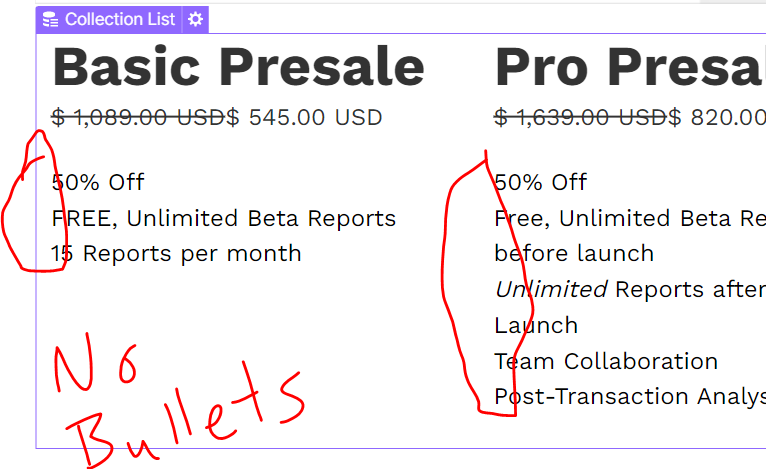Image resolution: width=766 pixels, height=469 pixels.
Task: Click the struck-through $1,089.00 USD price
Action: (x=138, y=117)
